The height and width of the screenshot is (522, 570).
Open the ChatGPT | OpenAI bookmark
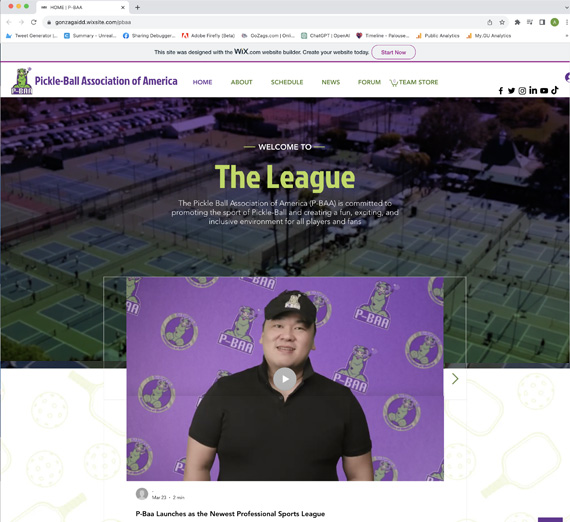[x=325, y=36]
